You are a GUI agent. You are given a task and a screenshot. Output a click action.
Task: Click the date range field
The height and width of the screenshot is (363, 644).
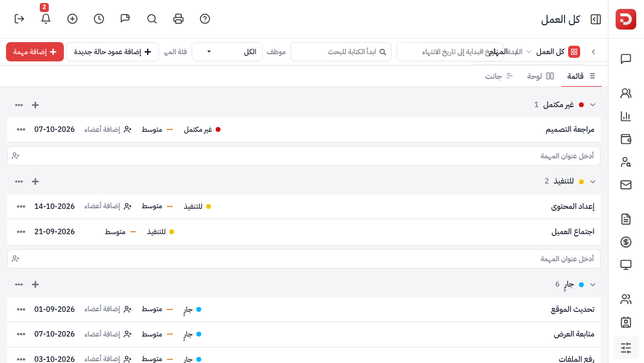[450, 52]
